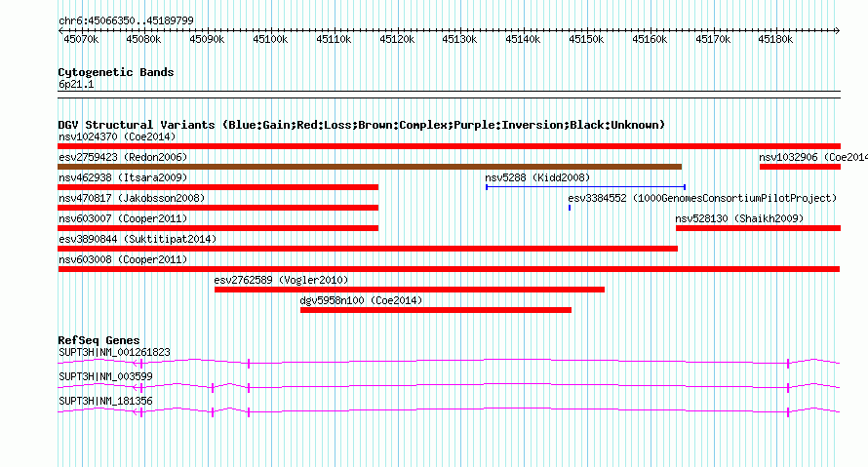The height and width of the screenshot is (467, 868).
Task: Click the nsv528130 (Shaikh2009) variant label
Action: point(739,218)
